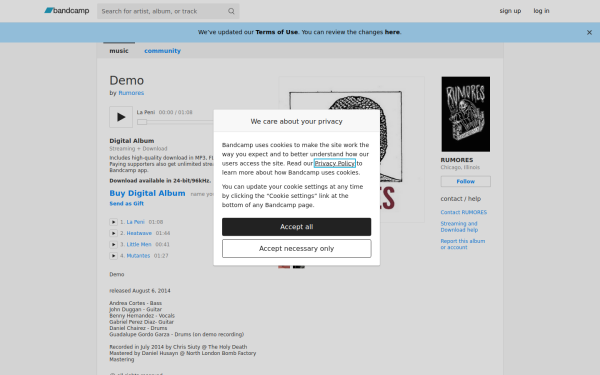
Task: Follow the RUMORES artist
Action: point(466,181)
